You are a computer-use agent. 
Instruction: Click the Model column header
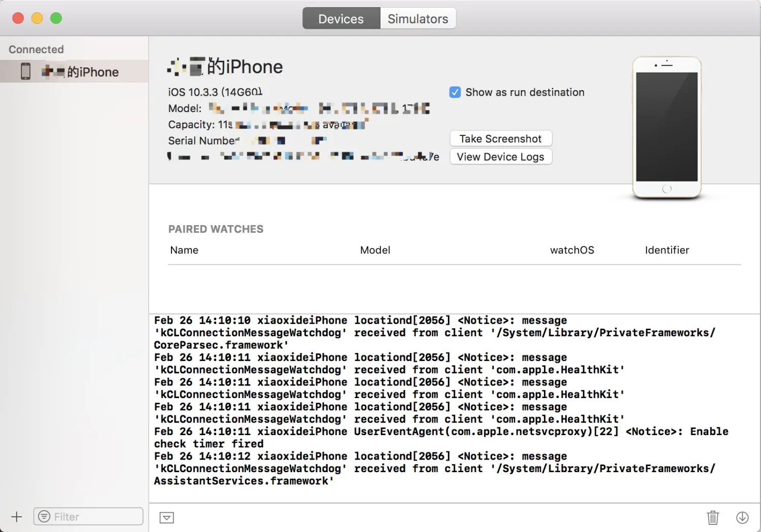pos(375,250)
